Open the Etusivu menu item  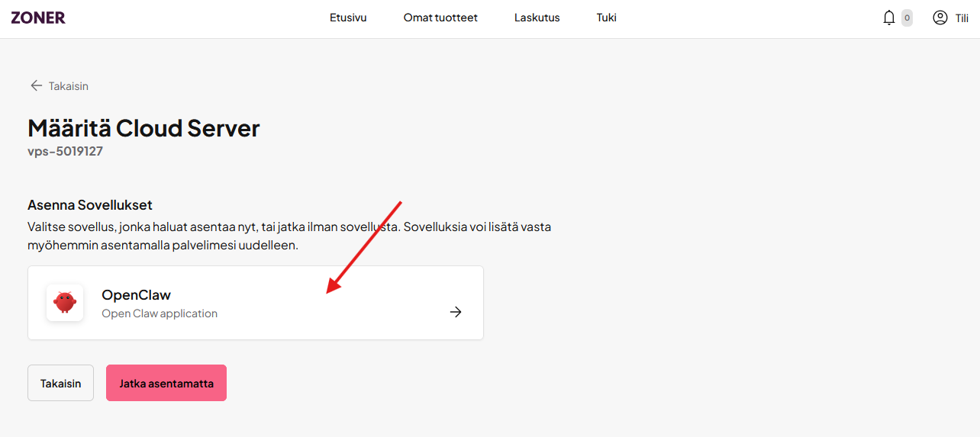pyautogui.click(x=348, y=18)
